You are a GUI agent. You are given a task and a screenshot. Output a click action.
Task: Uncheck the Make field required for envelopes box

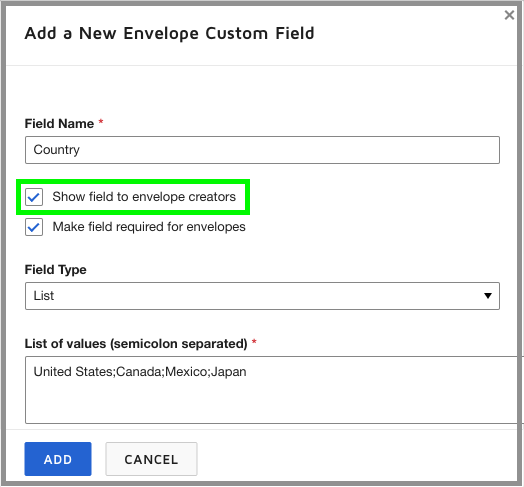coord(34,227)
